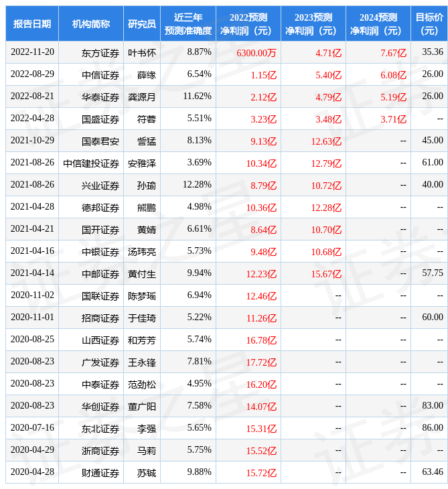Viewport: 448px width, 489px height.
Task: Click the 近三年预测准确度 column header
Action: point(188,23)
